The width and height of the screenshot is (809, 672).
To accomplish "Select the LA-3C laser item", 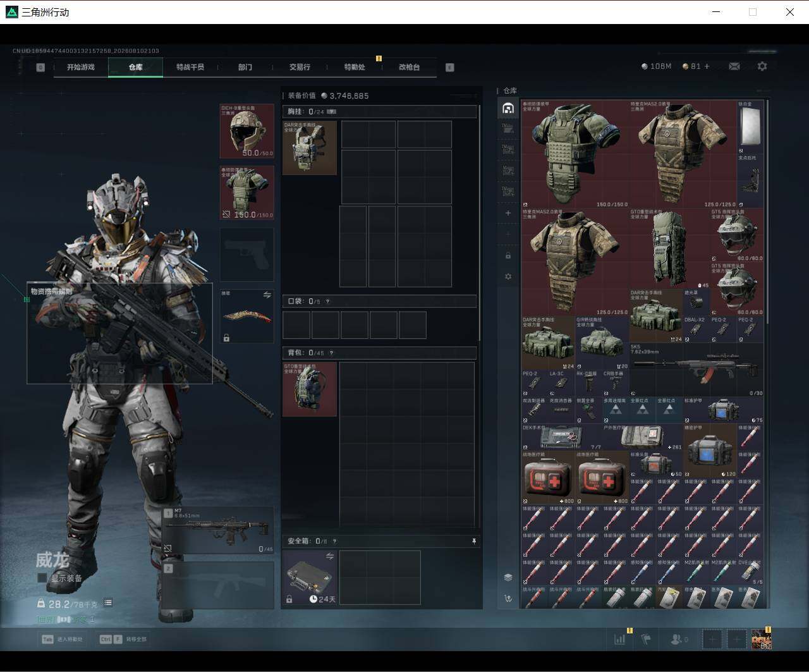I will (561, 384).
